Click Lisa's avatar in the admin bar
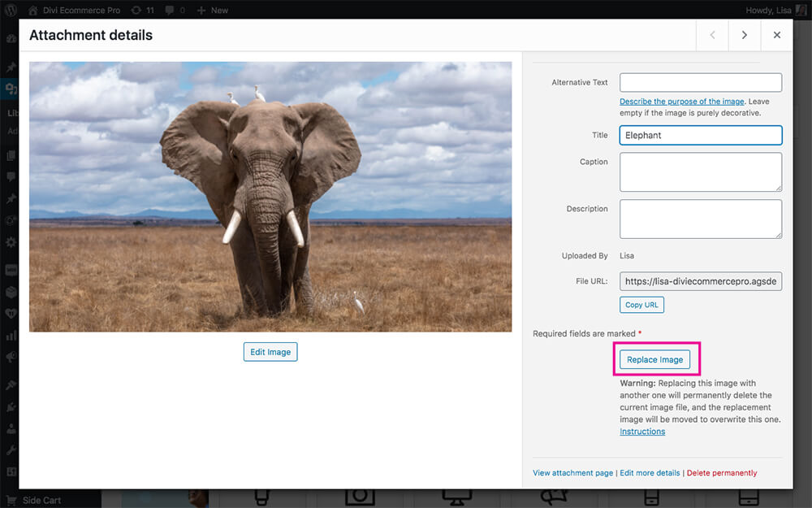Viewport: 812px width, 508px height. coord(801,11)
